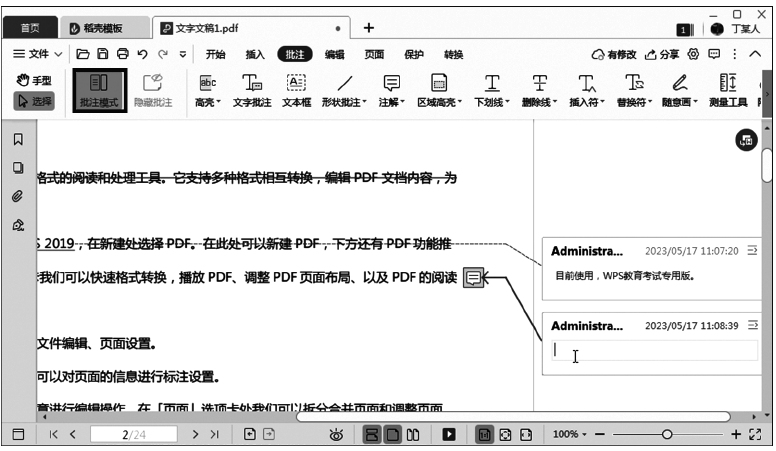Click the 分享 share button
Viewport: 776px width, 451px height.
coord(663,54)
